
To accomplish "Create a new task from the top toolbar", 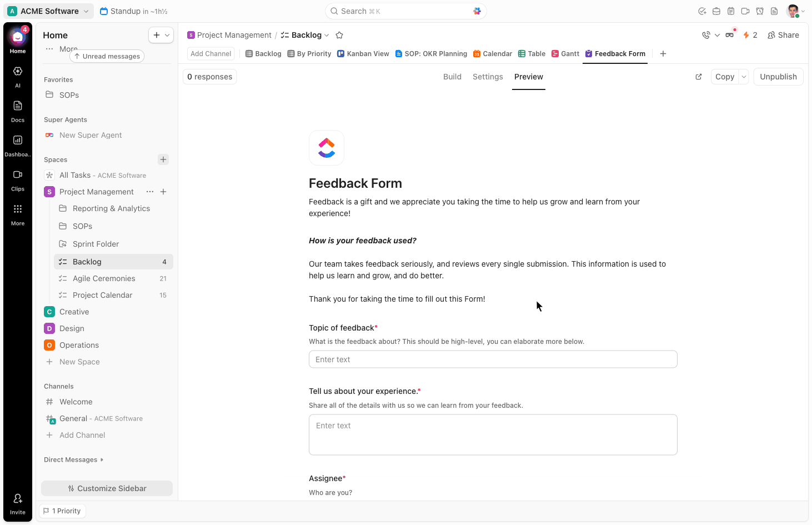I will tap(702, 11).
